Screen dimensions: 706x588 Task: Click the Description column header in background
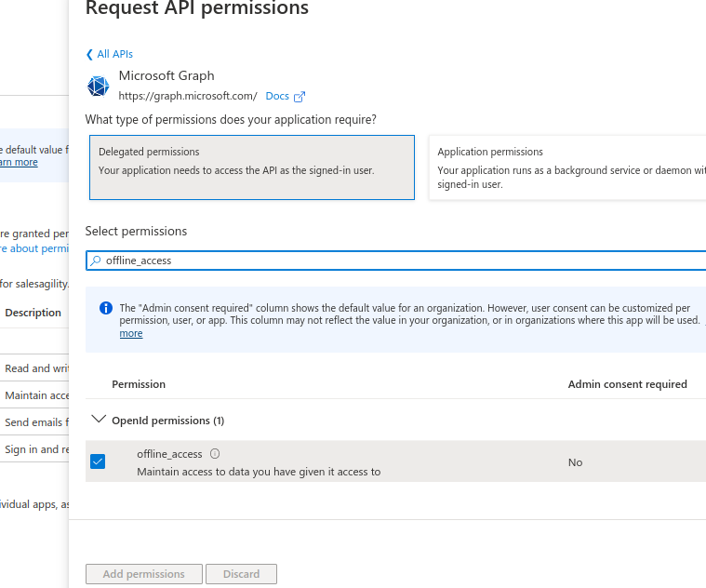[33, 313]
